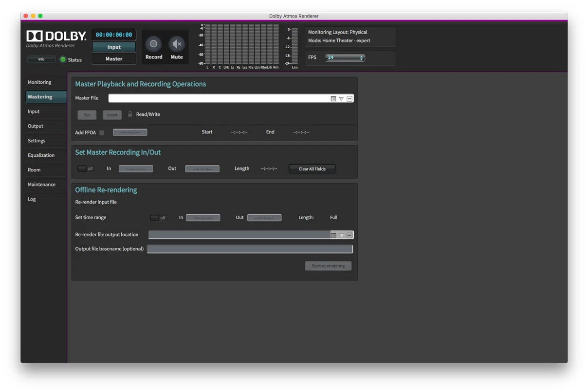Open the Monitoring page
The width and height of the screenshot is (588, 392).
pyautogui.click(x=46, y=82)
